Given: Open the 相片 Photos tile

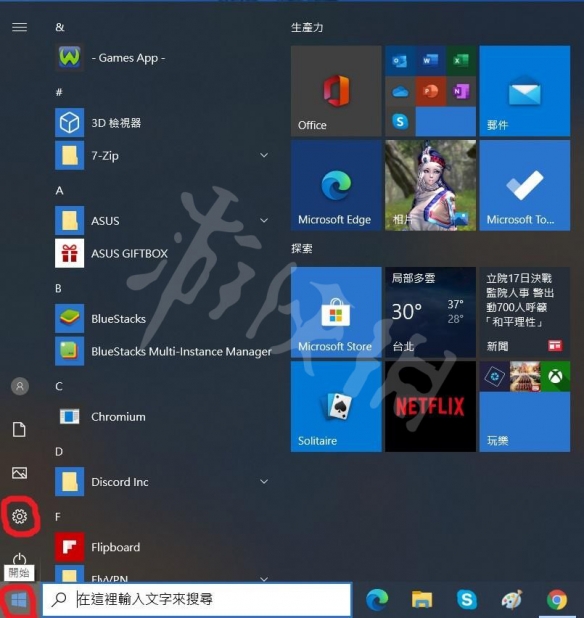Looking at the screenshot, I should point(430,185).
